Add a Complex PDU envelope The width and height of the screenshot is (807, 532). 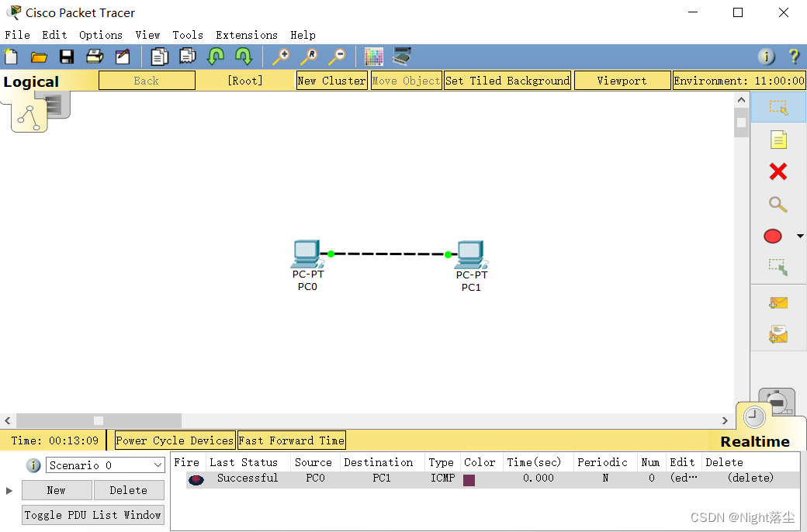coord(778,334)
